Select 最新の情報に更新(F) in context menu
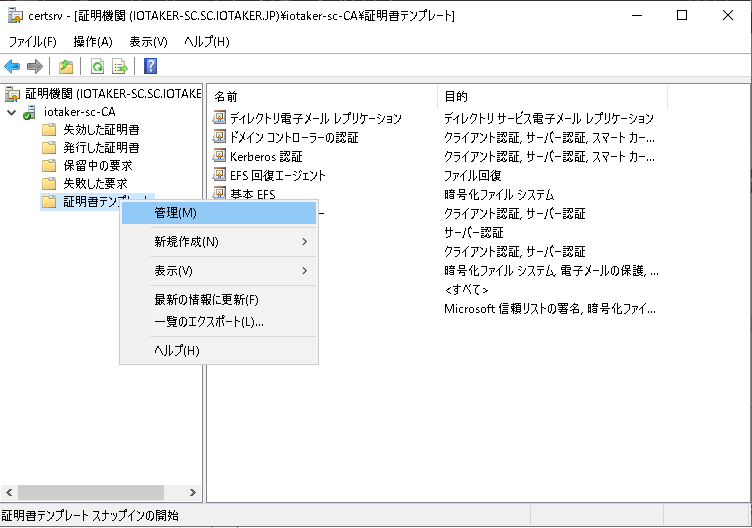This screenshot has width=752, height=528. point(206,300)
